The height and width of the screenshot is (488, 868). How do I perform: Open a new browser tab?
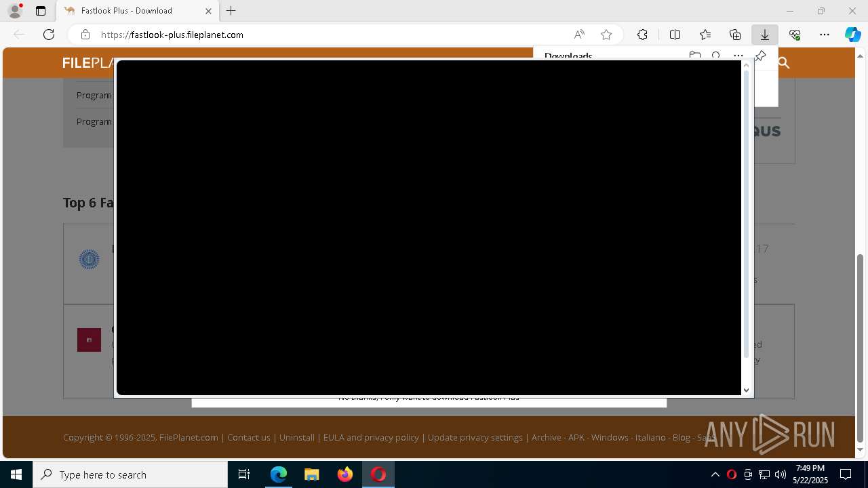(231, 11)
